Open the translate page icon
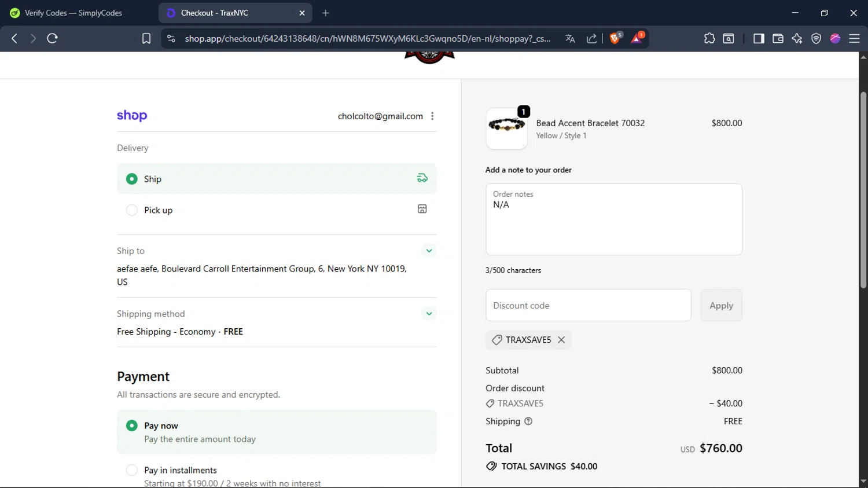This screenshot has height=488, width=868. point(570,38)
